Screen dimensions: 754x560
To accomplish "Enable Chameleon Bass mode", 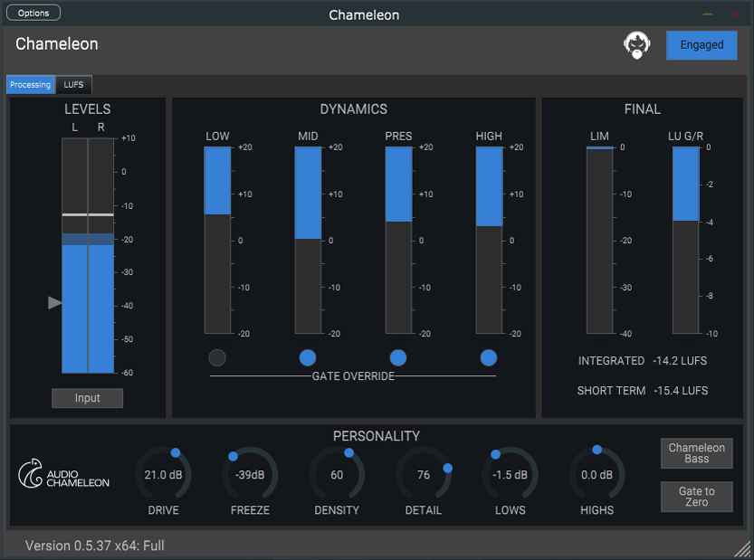I will [696, 454].
